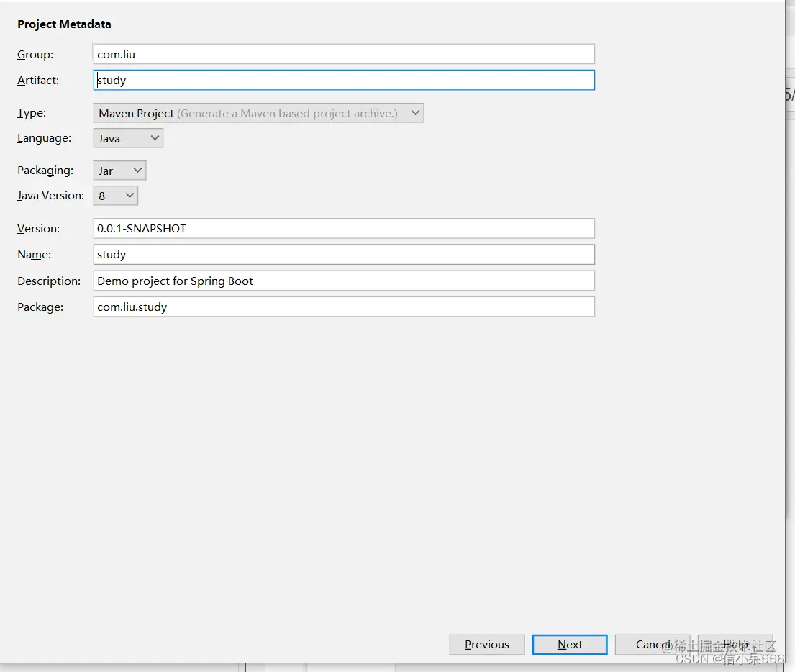Click the Version label
This screenshot has height=672, width=795.
point(38,229)
